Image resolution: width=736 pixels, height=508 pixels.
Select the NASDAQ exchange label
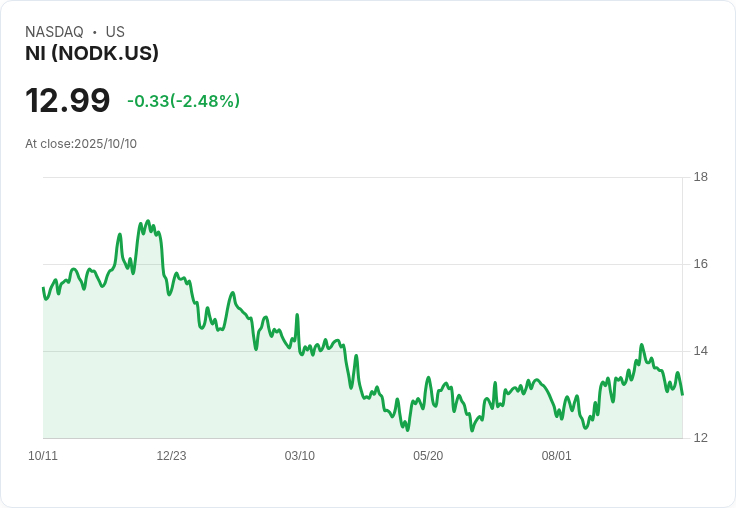[x=54, y=32]
